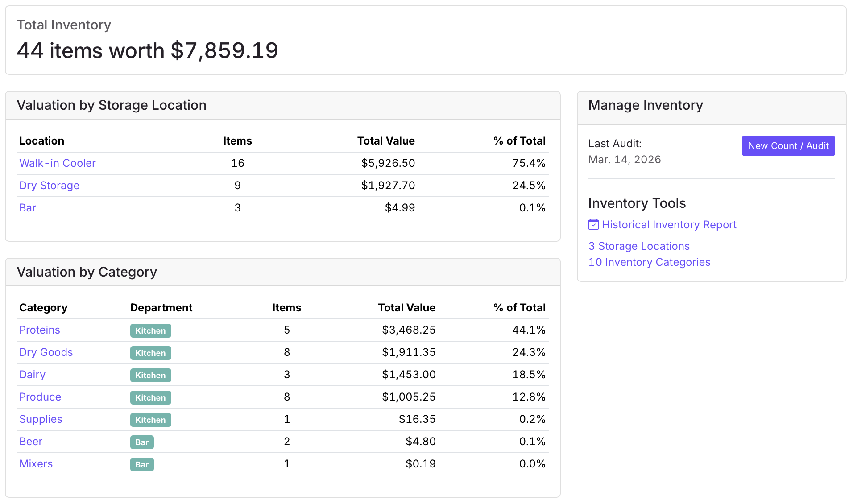Click the Kitchen badge in the Dry Goods row
Screen dimensions: 853x504
click(x=151, y=353)
